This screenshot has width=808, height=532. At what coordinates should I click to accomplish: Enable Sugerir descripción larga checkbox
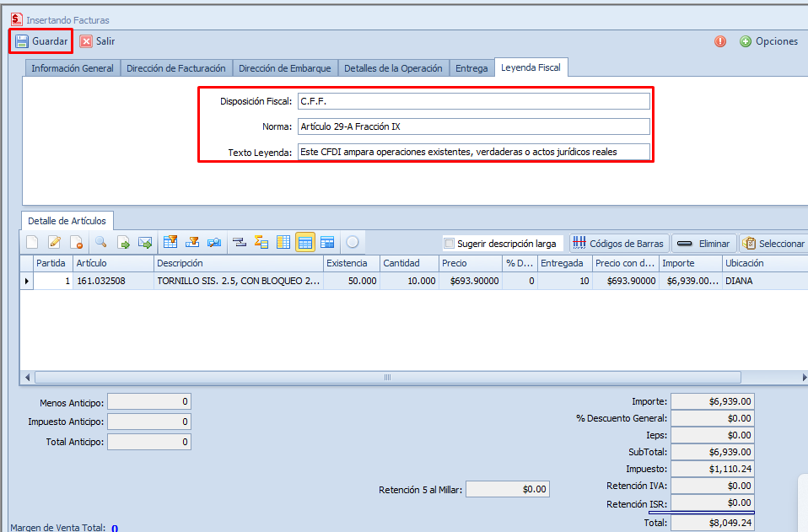click(450, 244)
